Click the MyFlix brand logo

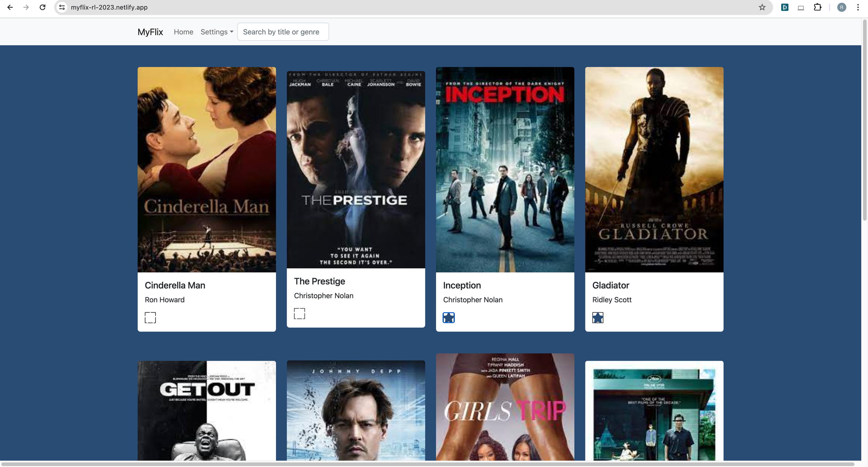[x=150, y=32]
